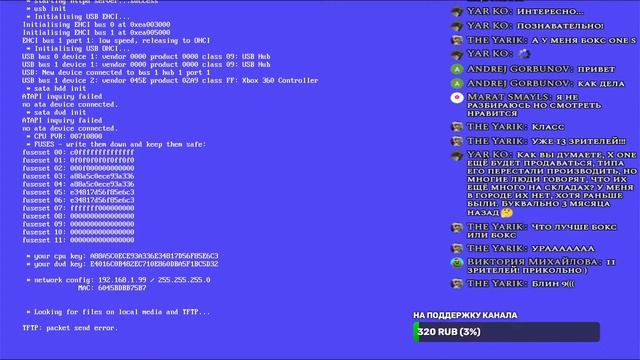
Task: Click the line 'Initialising EHCI bus 1 at 0xea005000'
Action: [96, 33]
